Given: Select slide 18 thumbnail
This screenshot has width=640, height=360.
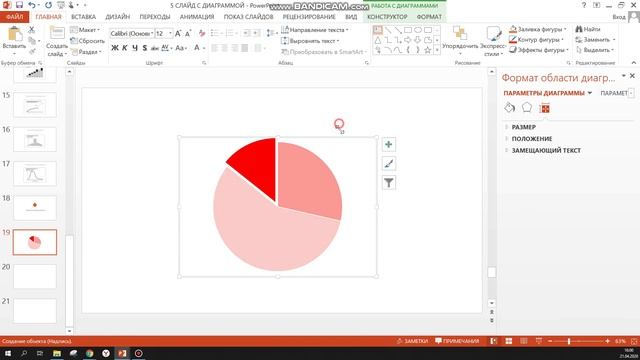Looking at the screenshot, I should coord(35,208).
